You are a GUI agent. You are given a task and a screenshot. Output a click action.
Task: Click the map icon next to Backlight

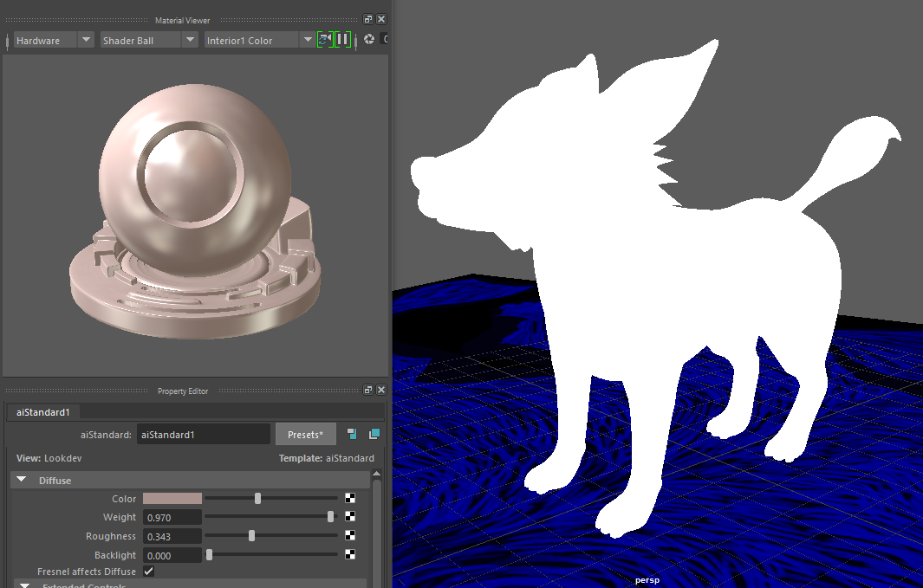coord(350,554)
